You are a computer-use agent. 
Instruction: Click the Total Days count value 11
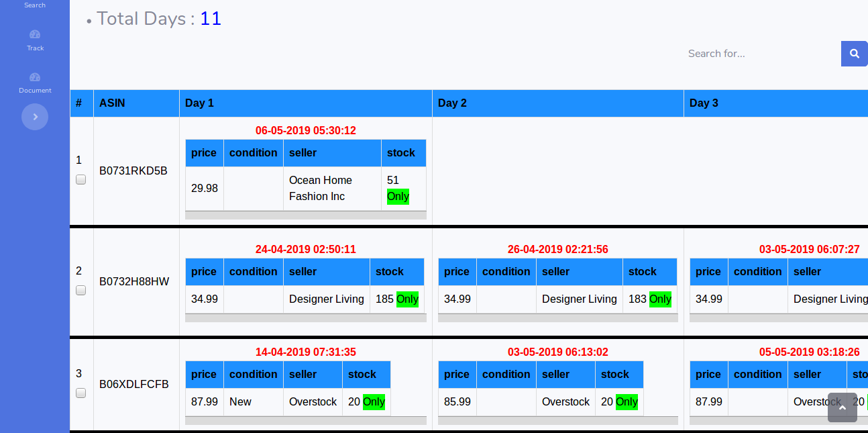(x=210, y=18)
